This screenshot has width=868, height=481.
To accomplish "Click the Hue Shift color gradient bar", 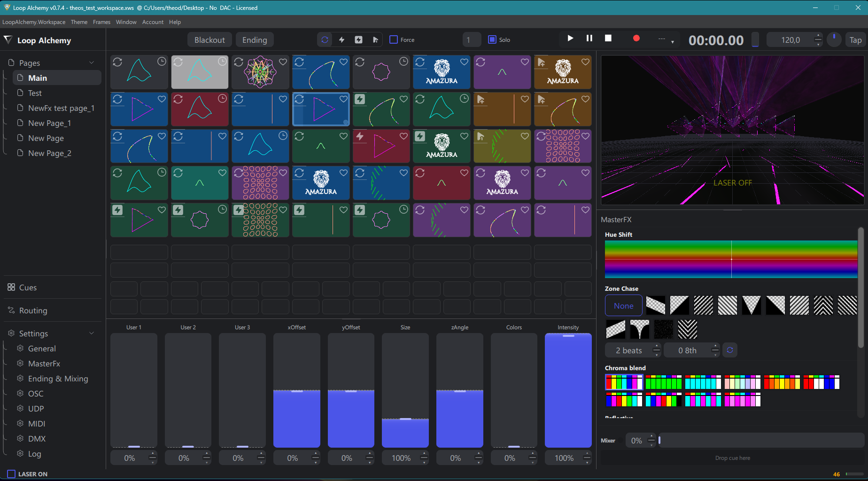I will pyautogui.click(x=731, y=259).
